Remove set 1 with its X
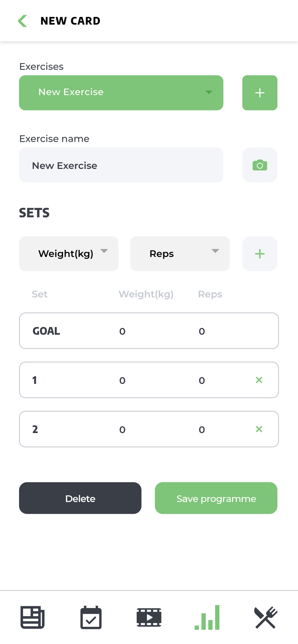 259,380
